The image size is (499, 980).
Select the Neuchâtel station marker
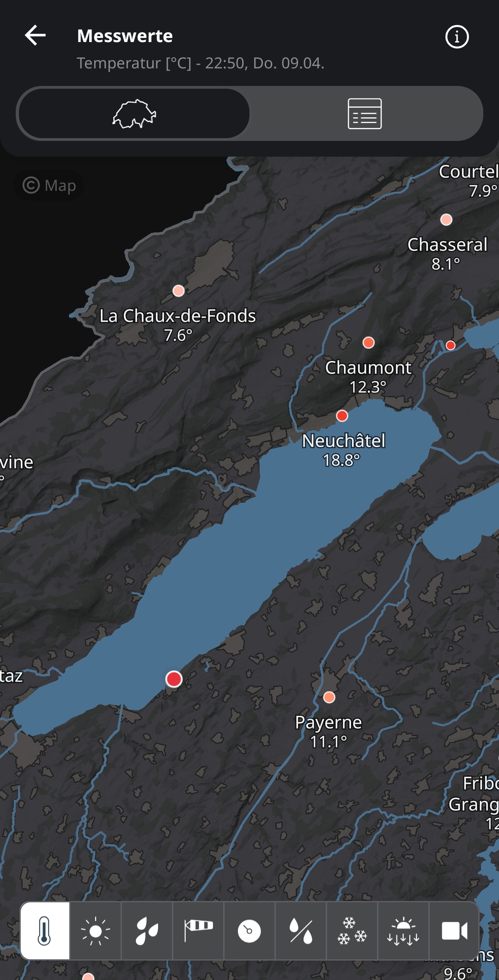342,416
